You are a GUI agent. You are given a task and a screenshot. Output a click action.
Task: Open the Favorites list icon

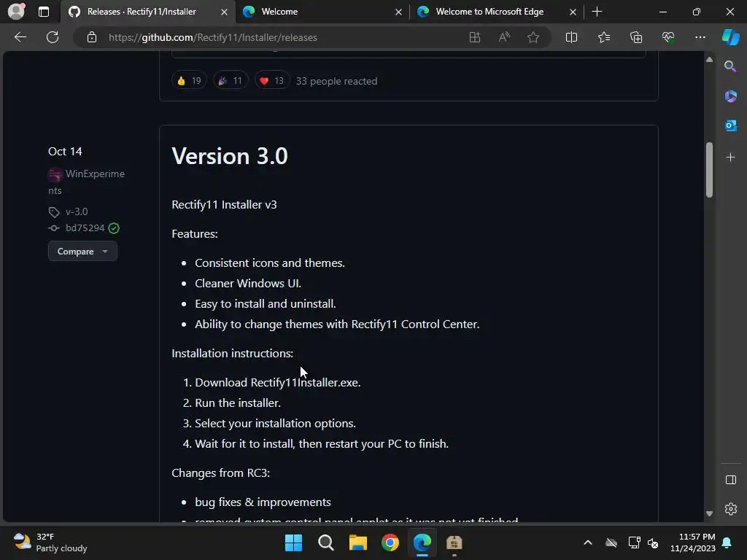point(603,37)
